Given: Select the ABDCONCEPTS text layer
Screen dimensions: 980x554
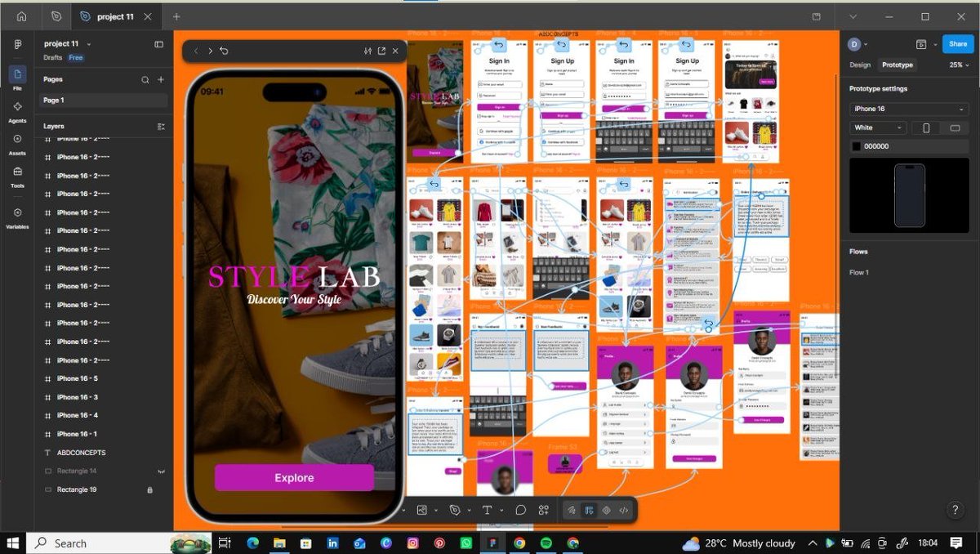Looking at the screenshot, I should tap(81, 453).
